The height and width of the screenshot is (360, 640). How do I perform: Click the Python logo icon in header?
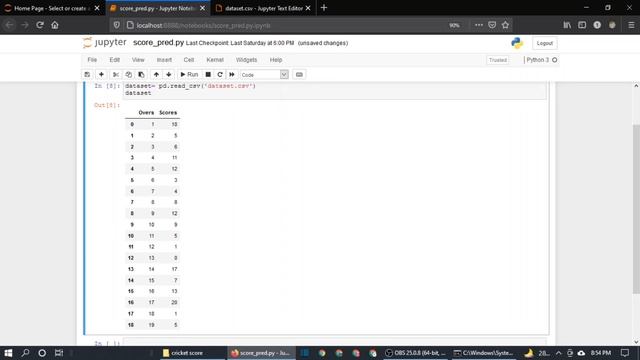(x=517, y=43)
